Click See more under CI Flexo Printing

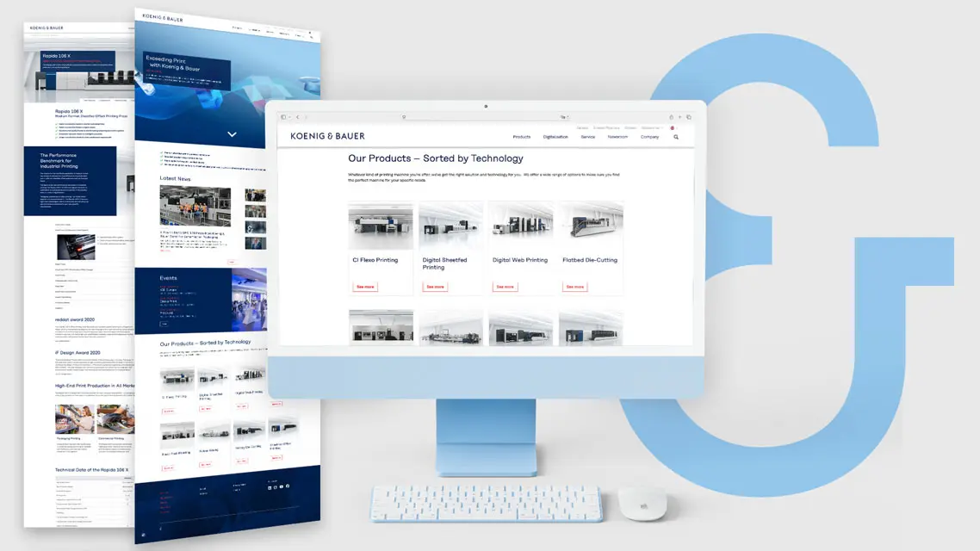coord(366,287)
